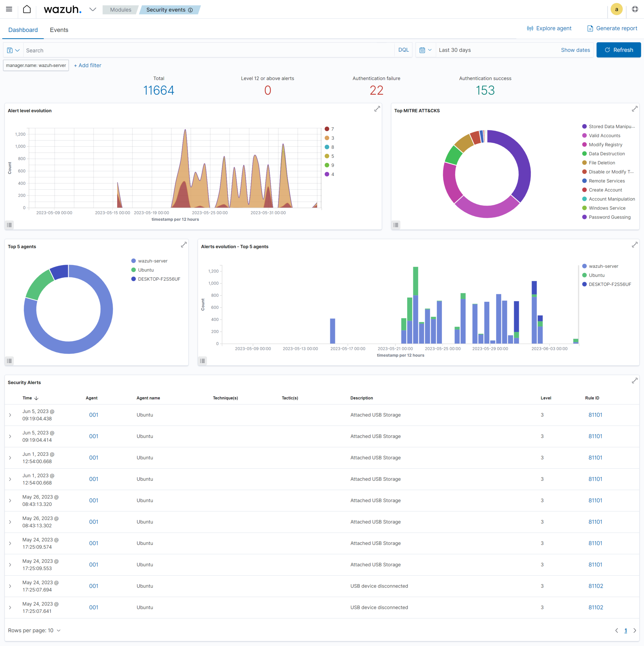Toggle legend of Alert level evolution chart
Viewport: 644px width, 646px height.
tap(9, 225)
